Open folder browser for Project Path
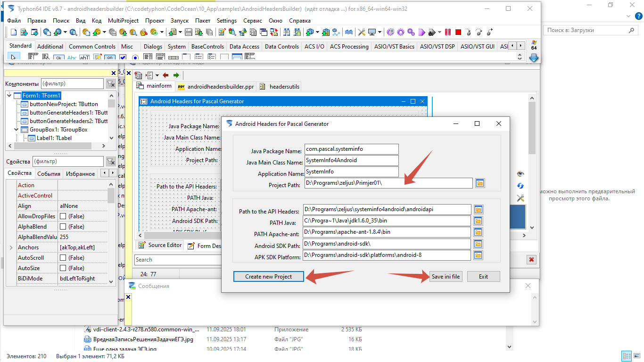This screenshot has height=362, width=644. pyautogui.click(x=480, y=183)
